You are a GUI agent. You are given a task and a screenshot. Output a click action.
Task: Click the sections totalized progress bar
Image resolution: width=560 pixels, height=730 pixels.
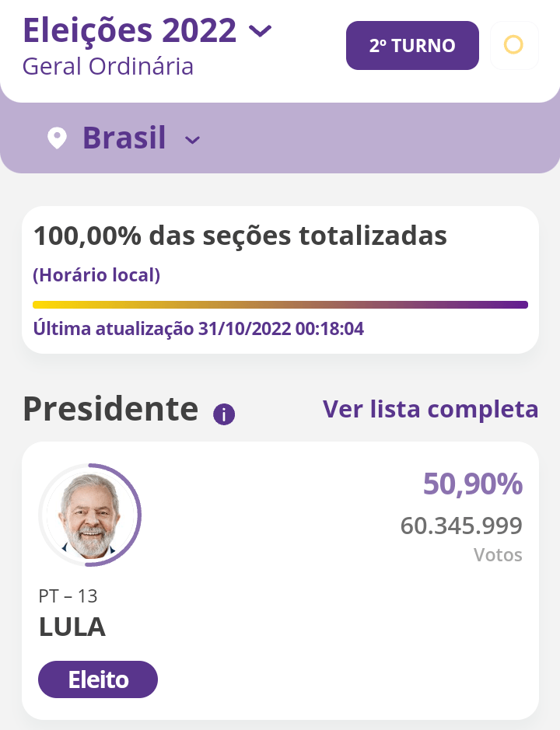(x=280, y=305)
